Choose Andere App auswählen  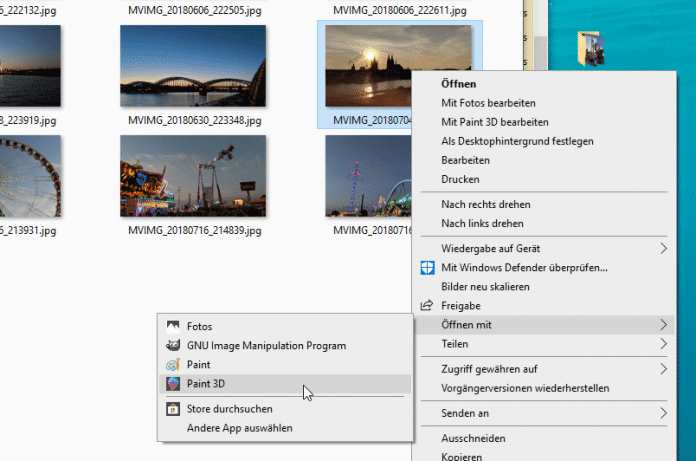(239, 428)
